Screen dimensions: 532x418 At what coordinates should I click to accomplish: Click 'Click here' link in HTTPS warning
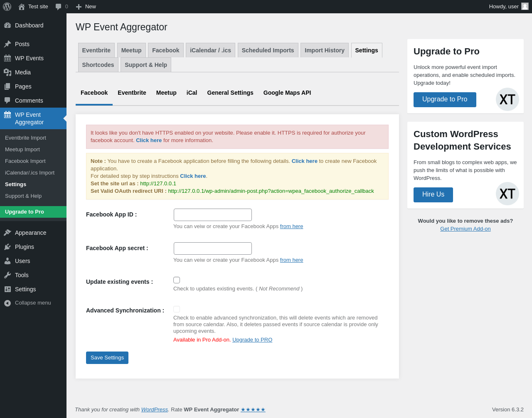point(149,140)
